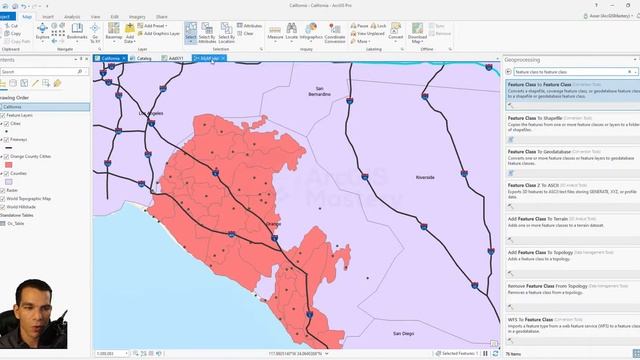The height and width of the screenshot is (360, 640).
Task: Pause labeling
Action: [x=359, y=26]
